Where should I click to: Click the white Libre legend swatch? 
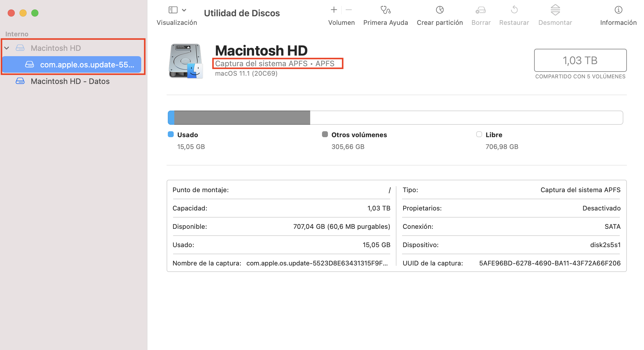pyautogui.click(x=479, y=135)
